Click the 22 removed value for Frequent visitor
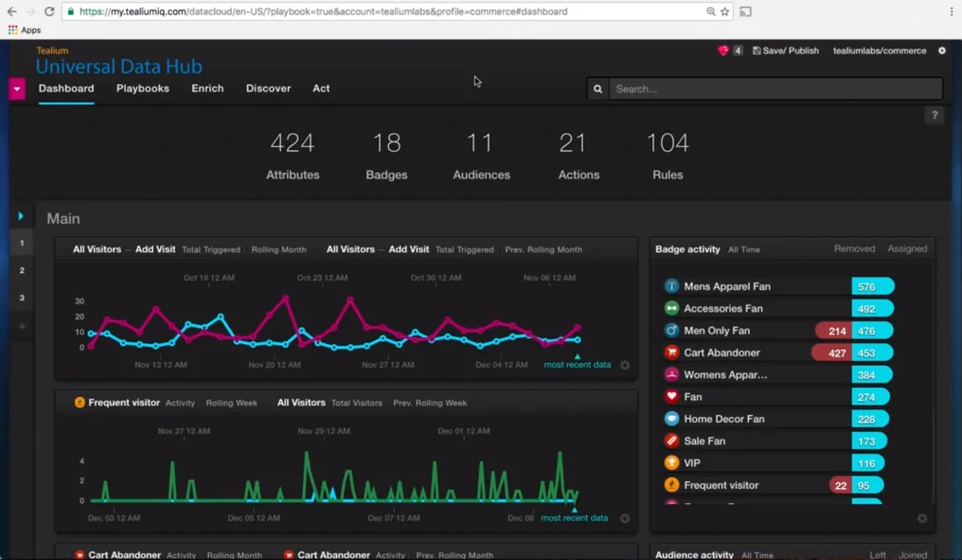 (840, 485)
